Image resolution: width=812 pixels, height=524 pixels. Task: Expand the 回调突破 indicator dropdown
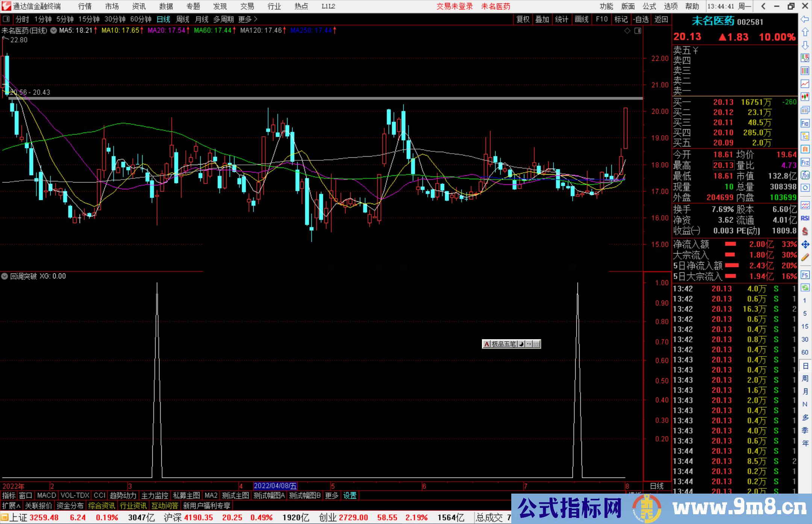(x=5, y=276)
